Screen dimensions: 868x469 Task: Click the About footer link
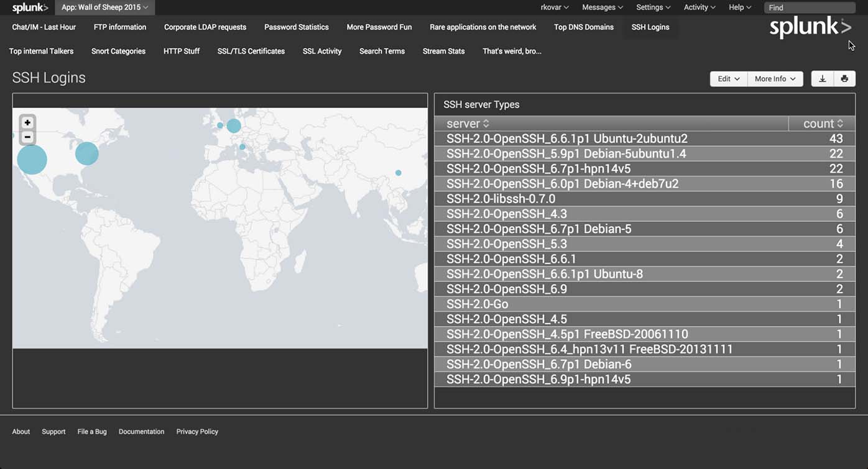[21, 432]
